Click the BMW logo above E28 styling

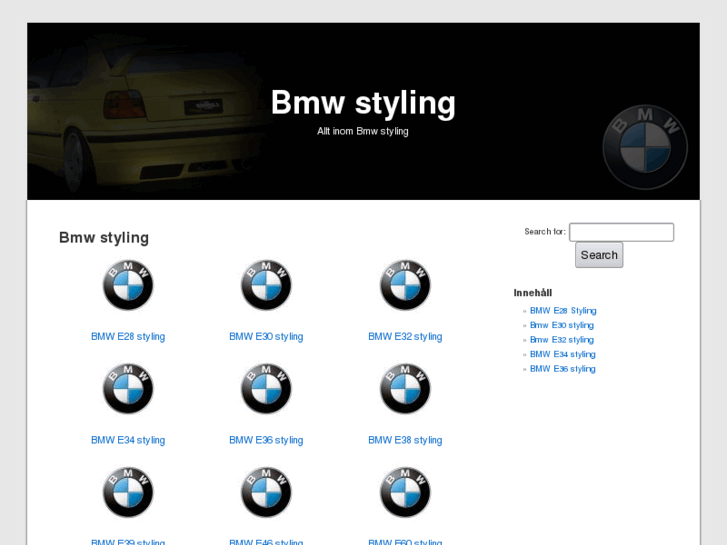coord(128,285)
